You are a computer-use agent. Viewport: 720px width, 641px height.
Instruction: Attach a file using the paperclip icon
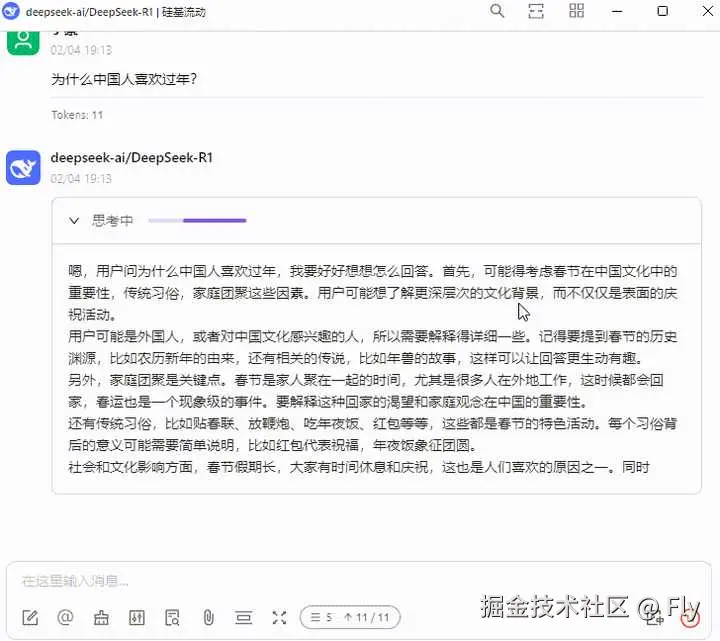pos(208,618)
